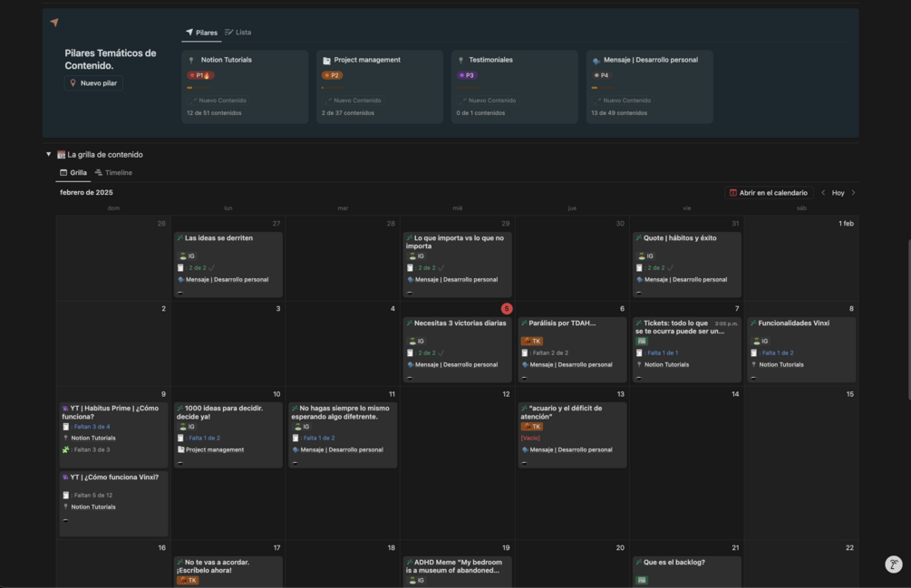Click Nuevo Contenido in Mensaje Desarrollo personal card
This screenshot has width=911, height=588.
click(623, 101)
